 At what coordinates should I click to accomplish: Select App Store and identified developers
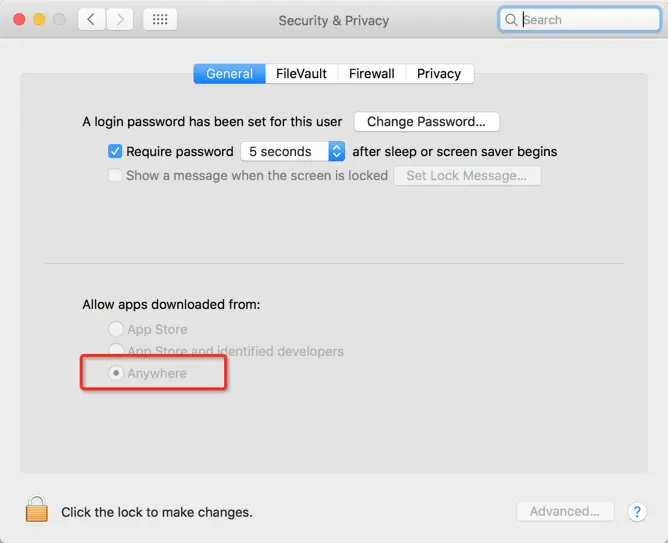pyautogui.click(x=116, y=350)
